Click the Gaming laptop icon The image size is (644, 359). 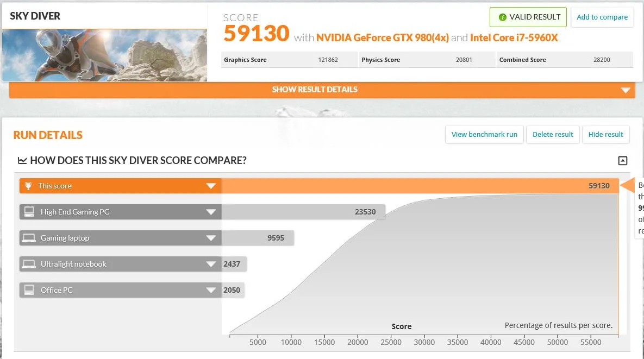[29, 238]
